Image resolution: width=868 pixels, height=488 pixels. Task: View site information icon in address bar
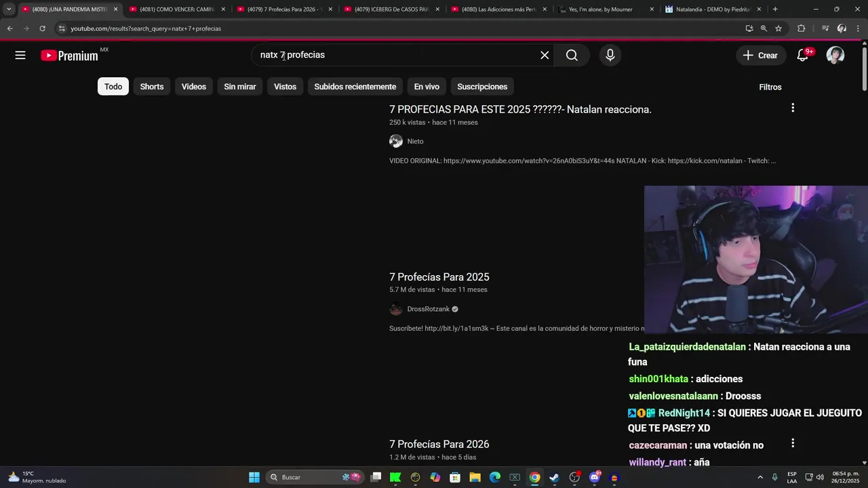[x=62, y=28]
